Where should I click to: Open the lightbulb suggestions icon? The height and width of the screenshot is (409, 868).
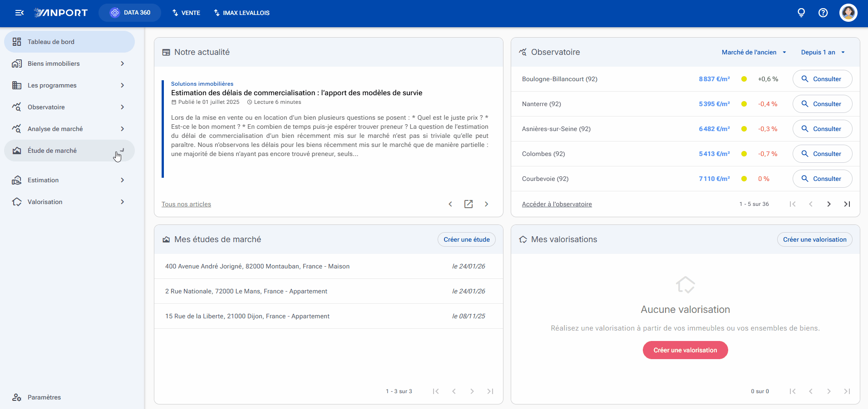tap(801, 13)
